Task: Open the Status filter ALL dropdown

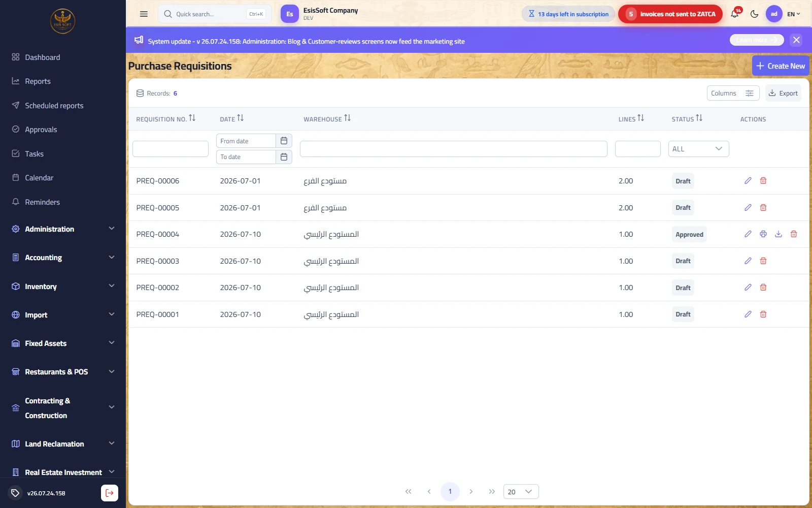Action: click(698, 149)
